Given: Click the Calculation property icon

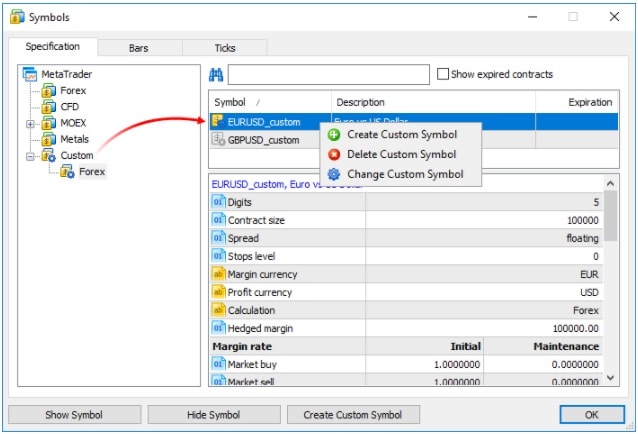Looking at the screenshot, I should (218, 310).
